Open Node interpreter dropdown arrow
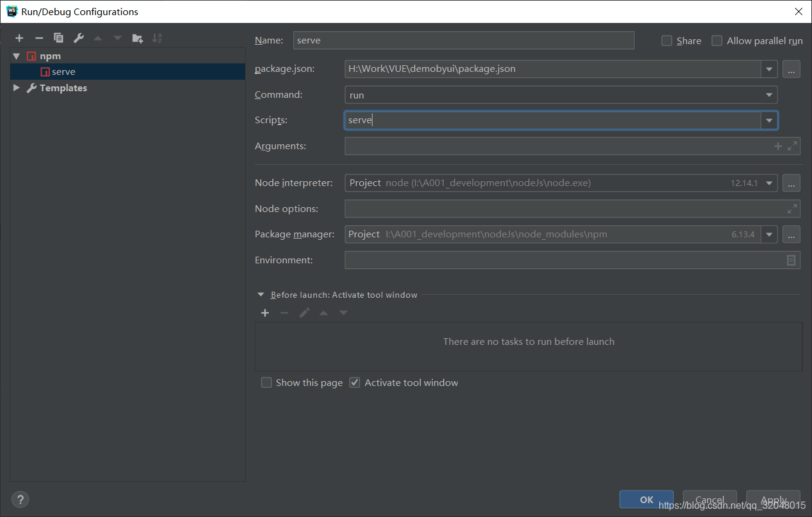This screenshot has width=812, height=517. [769, 183]
